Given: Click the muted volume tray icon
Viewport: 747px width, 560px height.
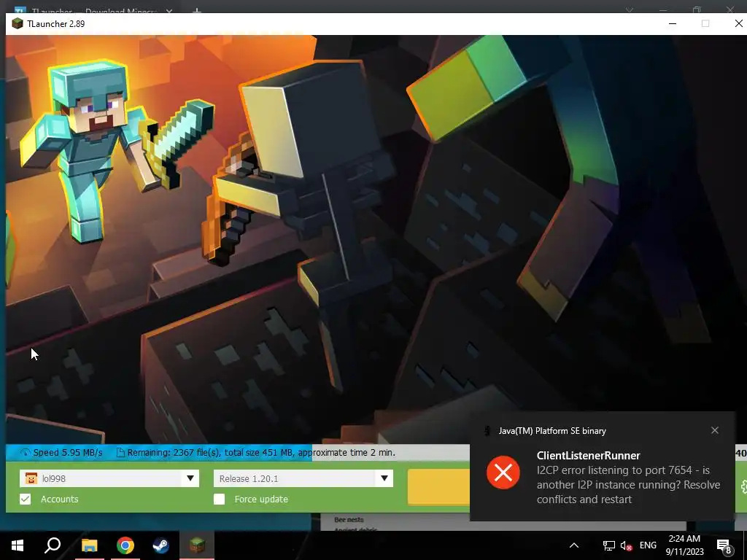Looking at the screenshot, I should click(x=626, y=545).
